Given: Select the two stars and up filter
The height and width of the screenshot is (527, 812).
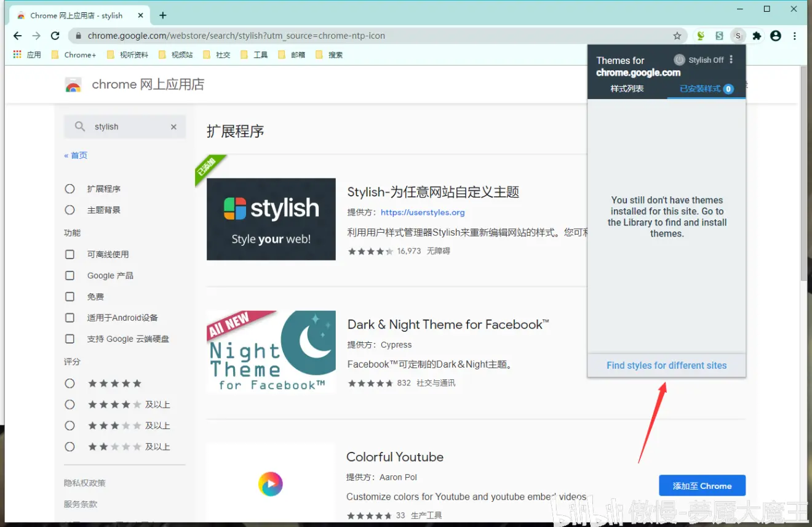Looking at the screenshot, I should [70, 446].
